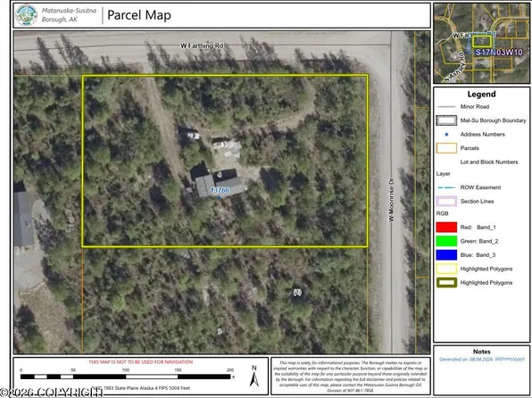Click the State Plane Alaska projection text
The width and height of the screenshot is (532, 398).
tap(141, 388)
